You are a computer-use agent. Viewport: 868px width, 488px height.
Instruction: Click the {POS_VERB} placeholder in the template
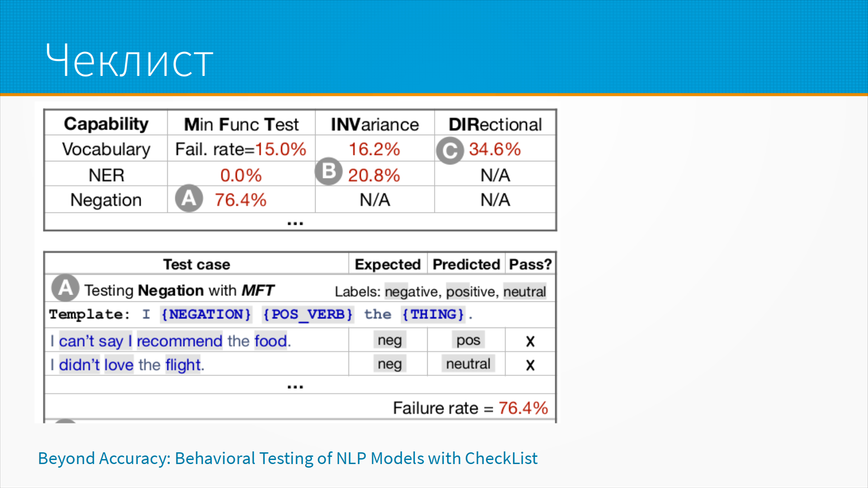coord(308,314)
